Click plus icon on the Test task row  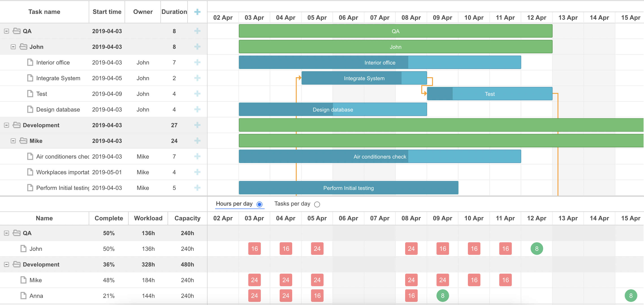197,94
